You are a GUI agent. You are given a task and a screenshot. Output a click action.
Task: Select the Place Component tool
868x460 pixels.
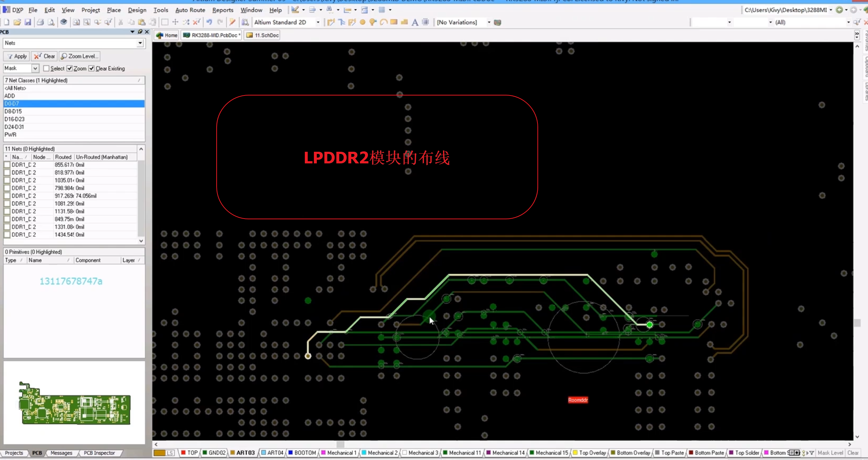(426, 23)
